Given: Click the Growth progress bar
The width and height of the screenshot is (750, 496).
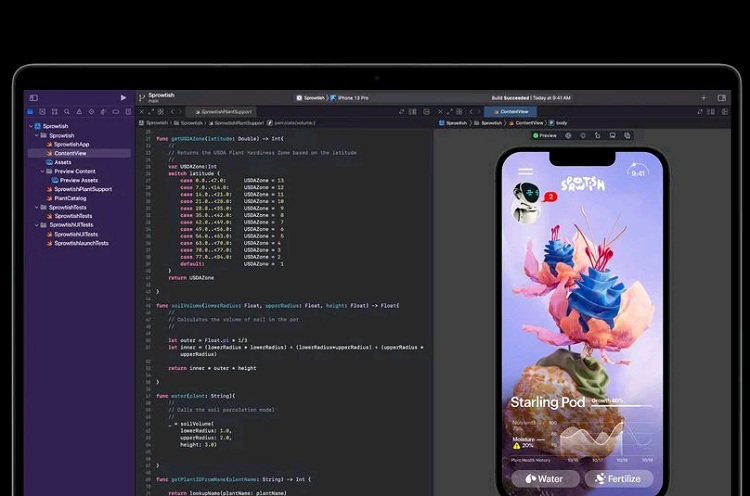Looking at the screenshot, I should point(621,406).
